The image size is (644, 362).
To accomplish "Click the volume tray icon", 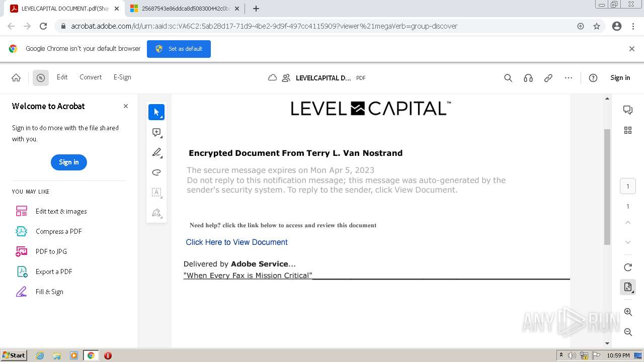I will pos(572,355).
